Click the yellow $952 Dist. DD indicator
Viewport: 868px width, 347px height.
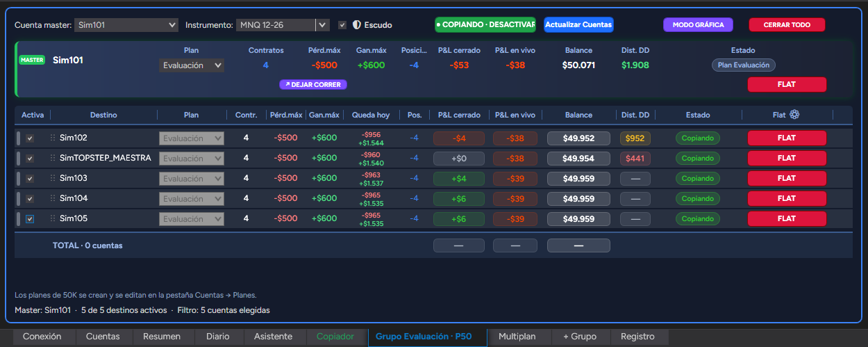tap(635, 138)
